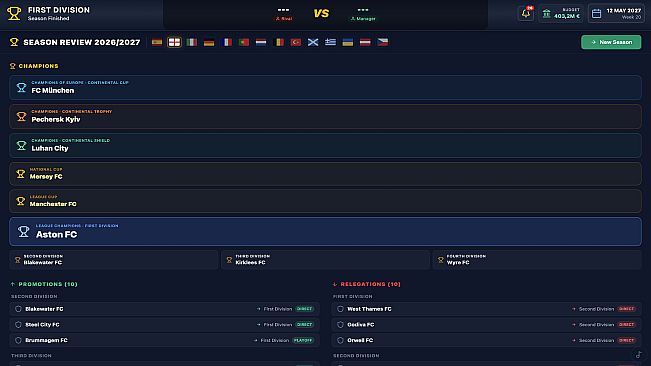Select the Blakewater FC promotion row

coord(165,309)
